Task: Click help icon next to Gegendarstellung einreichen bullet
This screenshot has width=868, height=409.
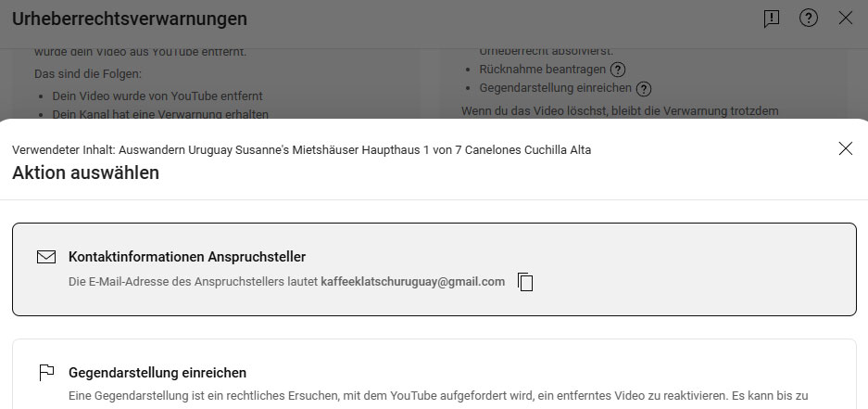Action: pyautogui.click(x=644, y=89)
